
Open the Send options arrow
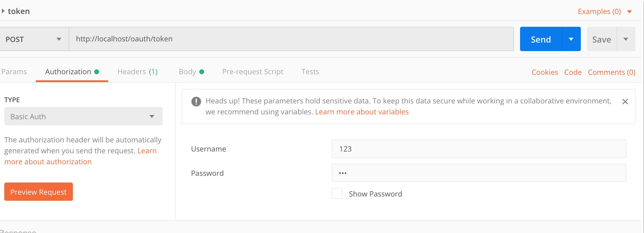(571, 39)
